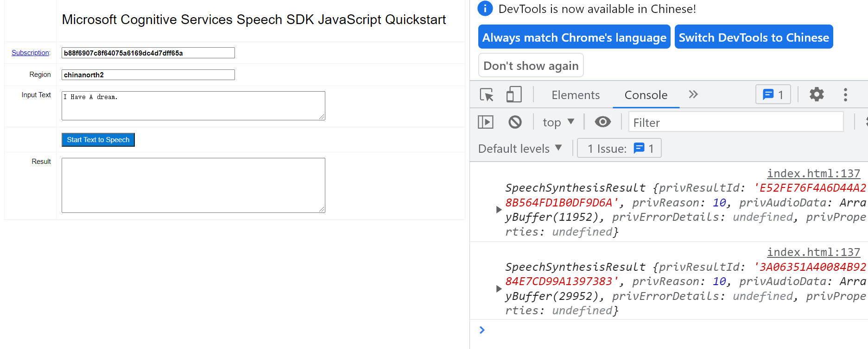The image size is (868, 349).
Task: Click 'DevTools is now available in Chinese!' text
Action: [x=597, y=9]
